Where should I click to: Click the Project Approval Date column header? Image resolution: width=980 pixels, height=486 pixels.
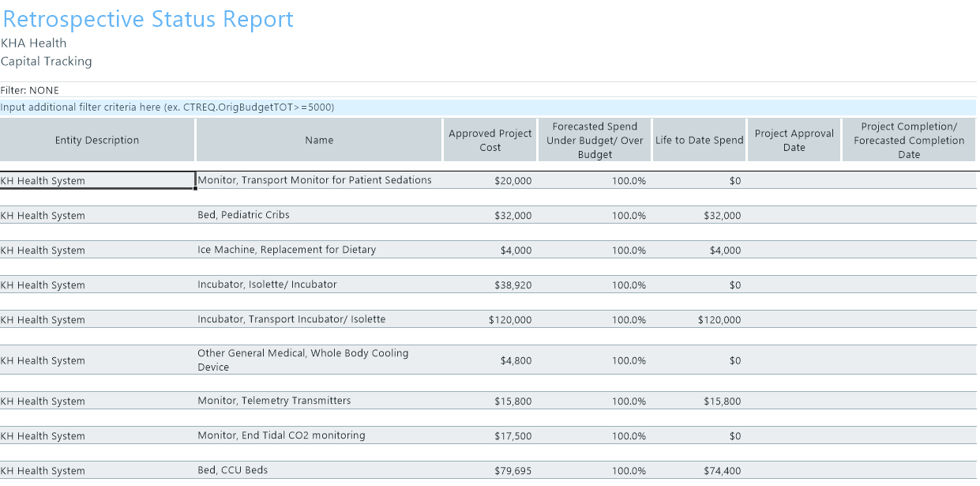pos(794,141)
